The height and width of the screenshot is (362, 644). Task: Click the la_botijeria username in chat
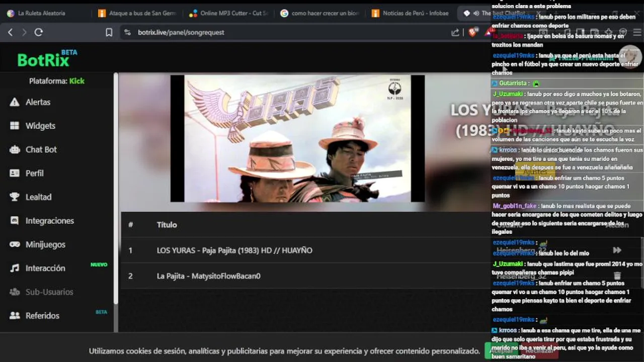(x=508, y=36)
